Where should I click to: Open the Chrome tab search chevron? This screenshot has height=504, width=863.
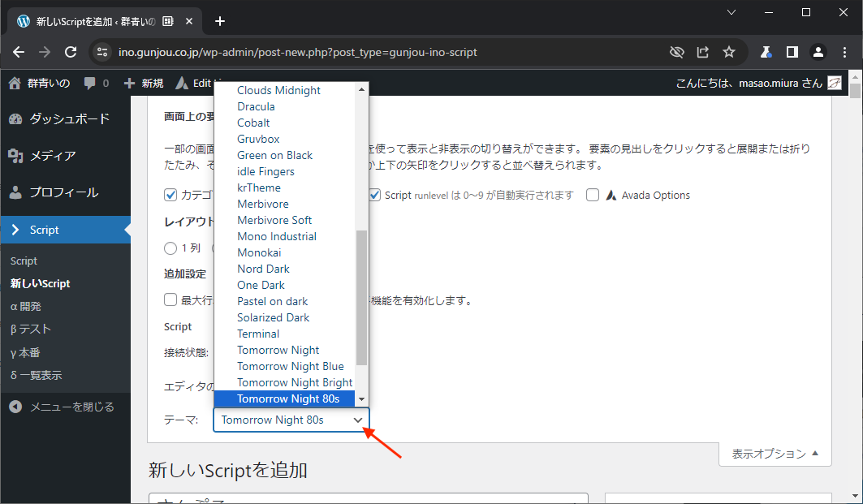coord(731,12)
